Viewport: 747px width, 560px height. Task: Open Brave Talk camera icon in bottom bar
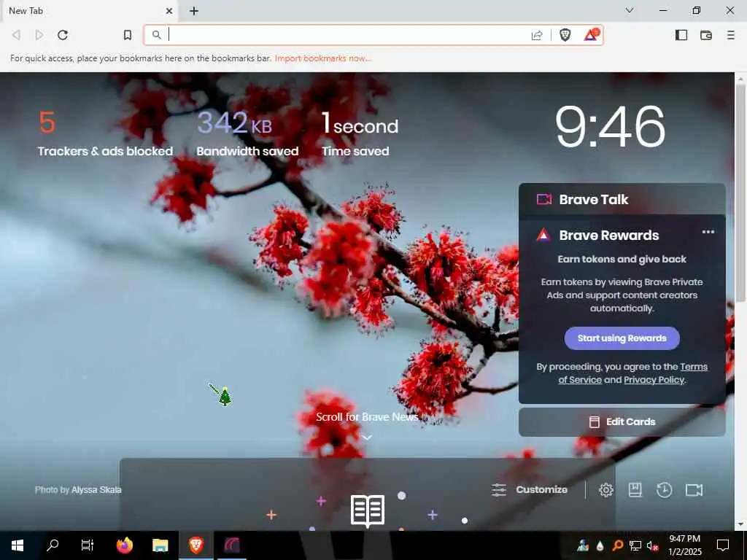pyautogui.click(x=694, y=489)
